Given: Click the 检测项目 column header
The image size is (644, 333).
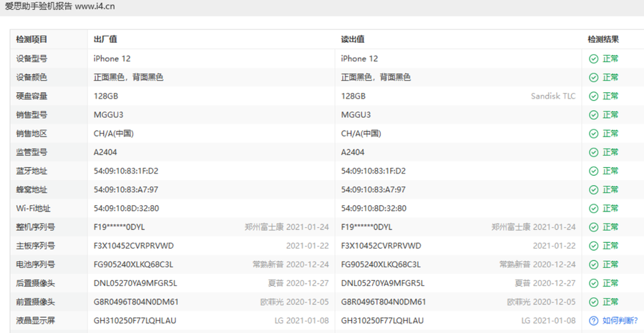Looking at the screenshot, I should click(x=31, y=40).
